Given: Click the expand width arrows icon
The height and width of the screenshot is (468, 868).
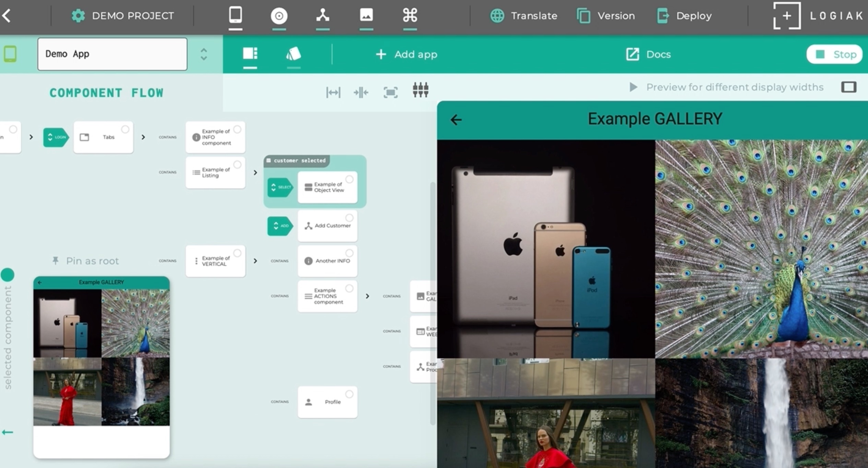Looking at the screenshot, I should point(333,92).
